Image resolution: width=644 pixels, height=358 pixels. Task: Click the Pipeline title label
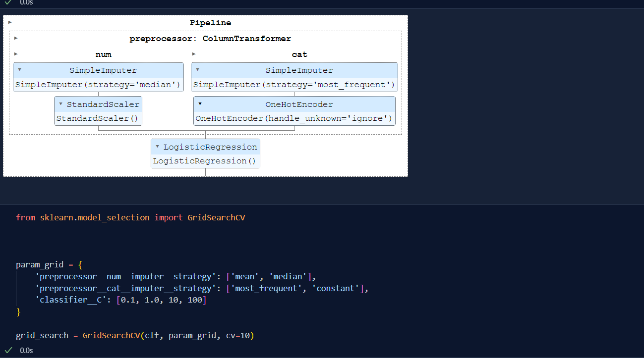tap(210, 23)
